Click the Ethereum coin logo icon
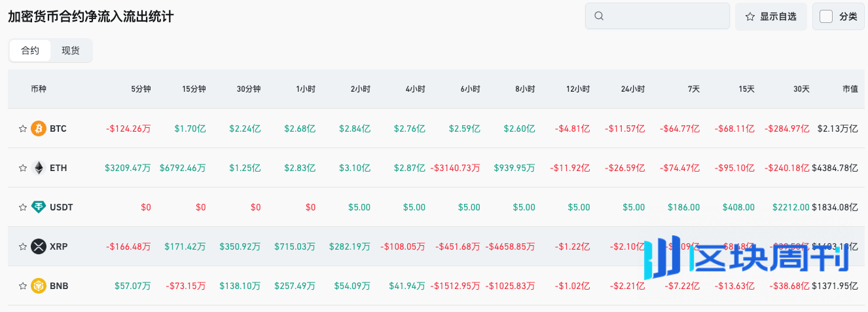 pos(39,168)
